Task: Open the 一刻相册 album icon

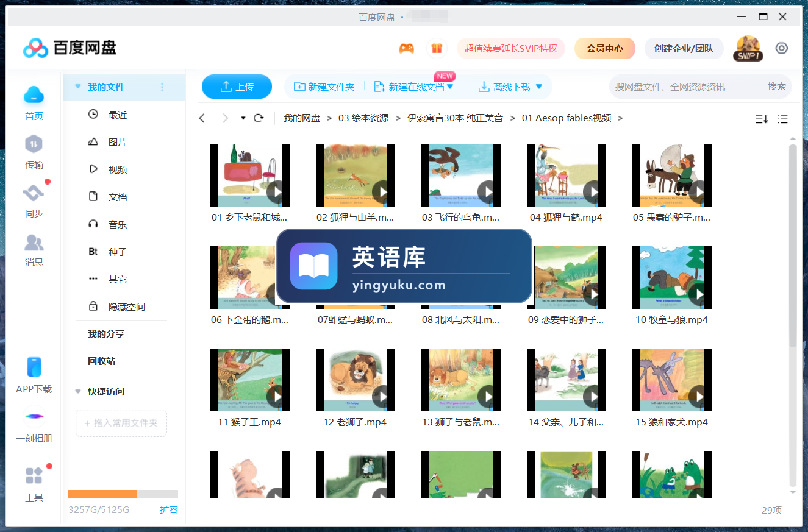Action: tap(34, 417)
